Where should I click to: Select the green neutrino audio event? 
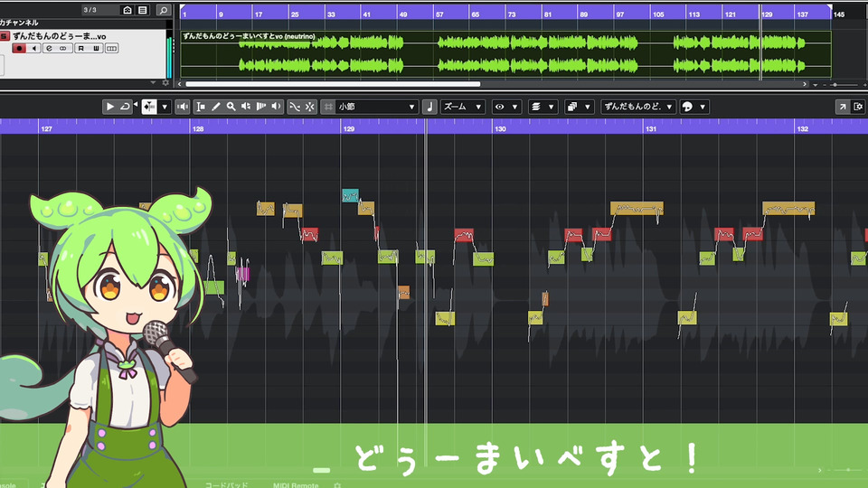point(505,54)
